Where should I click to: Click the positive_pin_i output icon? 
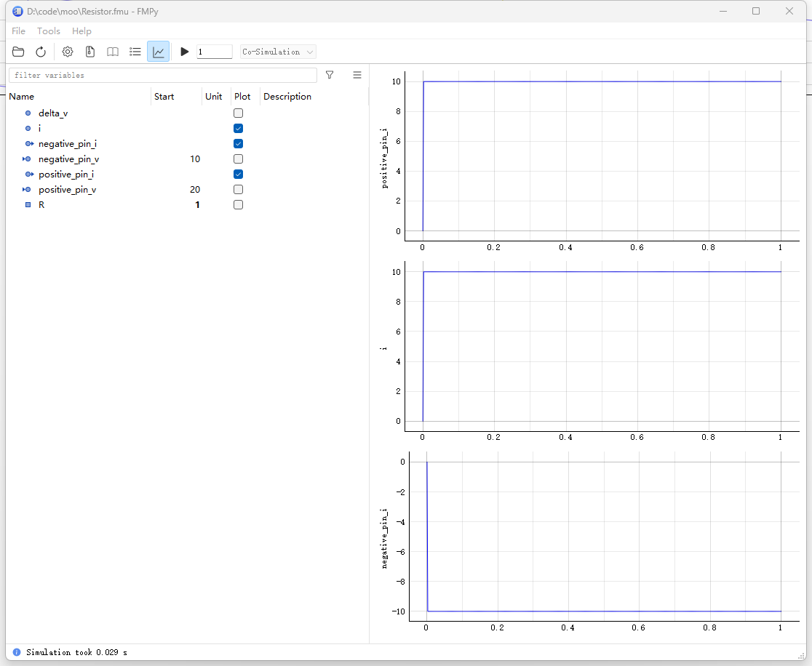tap(29, 174)
